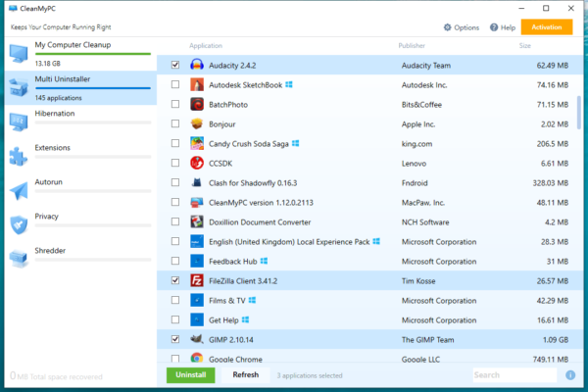The height and width of the screenshot is (392, 588).
Task: Check the Autodesk SketchBook checkbox
Action: click(x=175, y=84)
